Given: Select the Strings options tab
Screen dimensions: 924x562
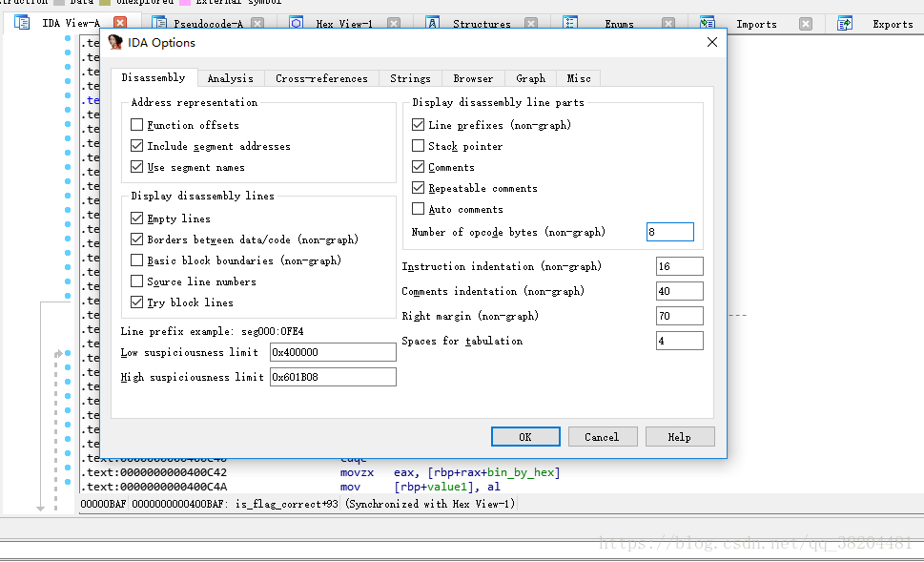Looking at the screenshot, I should (x=410, y=78).
